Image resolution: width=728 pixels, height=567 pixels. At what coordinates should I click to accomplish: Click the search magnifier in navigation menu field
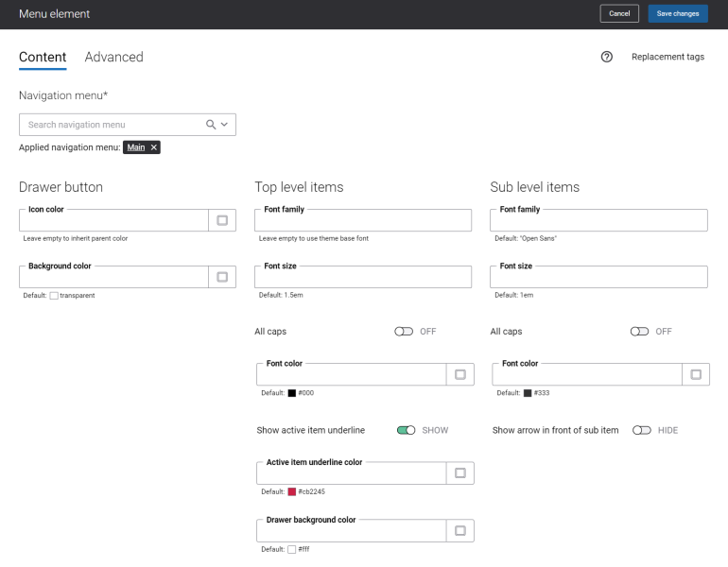[211, 125]
